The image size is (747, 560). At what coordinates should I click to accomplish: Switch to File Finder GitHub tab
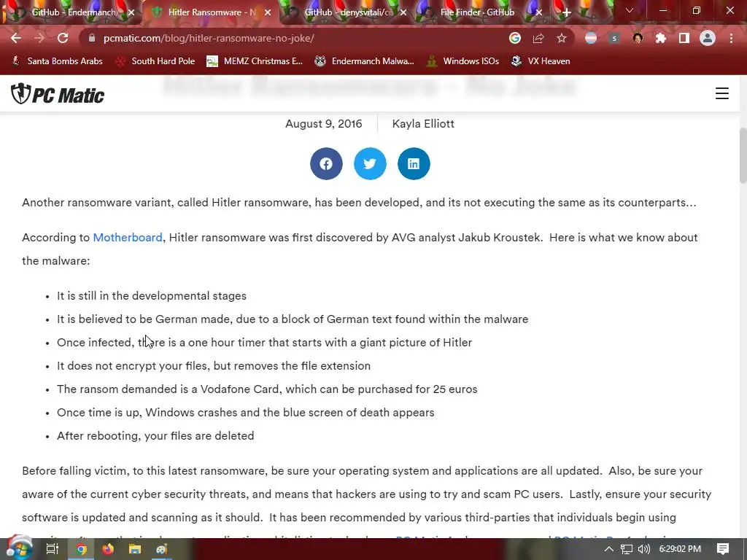tap(477, 12)
